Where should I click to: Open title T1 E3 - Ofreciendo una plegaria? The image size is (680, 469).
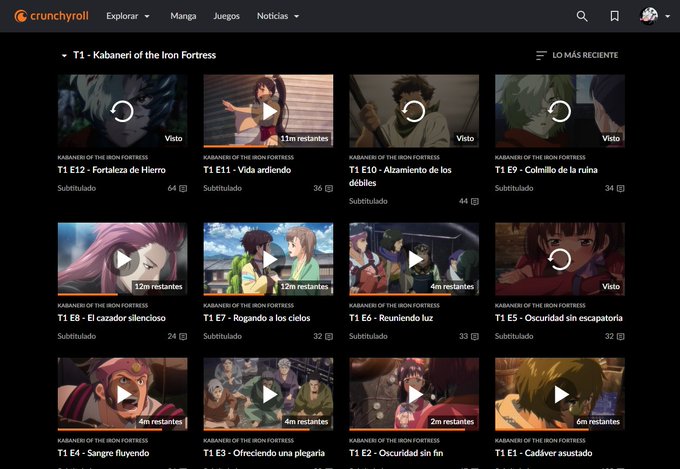[264, 453]
